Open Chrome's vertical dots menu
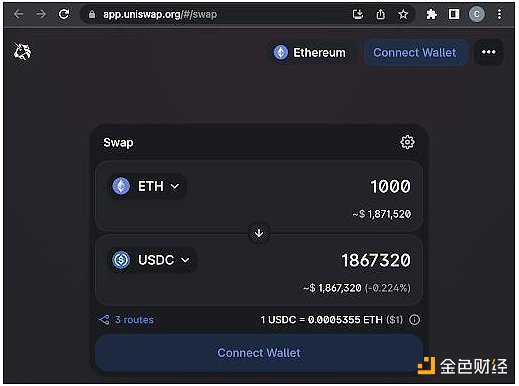The width and height of the screenshot is (519, 386). coord(499,14)
